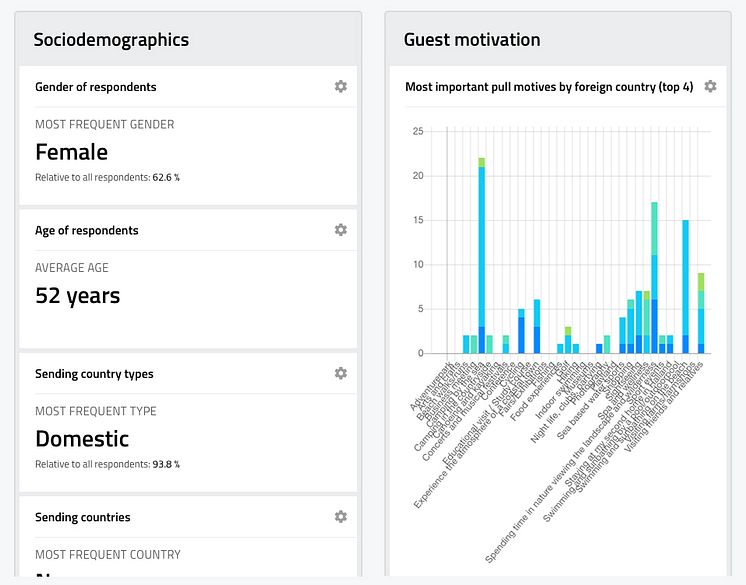Click the 'Domestic' most frequent type value
The image size is (746, 585).
point(82,439)
